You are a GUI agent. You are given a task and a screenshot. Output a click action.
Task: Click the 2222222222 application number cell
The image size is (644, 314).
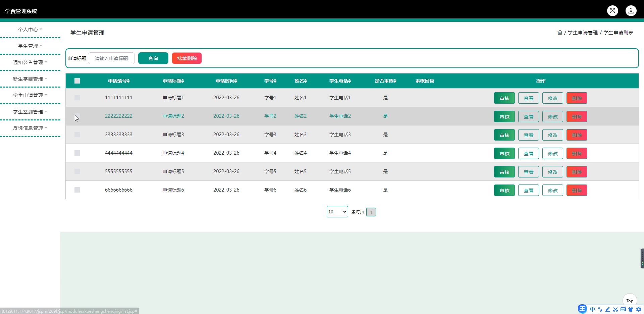[119, 116]
